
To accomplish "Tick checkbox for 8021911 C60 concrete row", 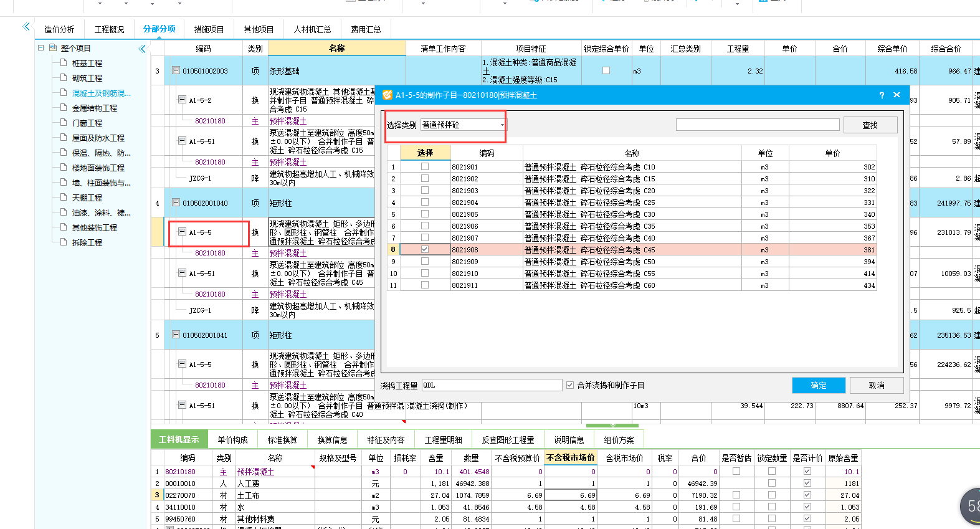I will pos(425,285).
